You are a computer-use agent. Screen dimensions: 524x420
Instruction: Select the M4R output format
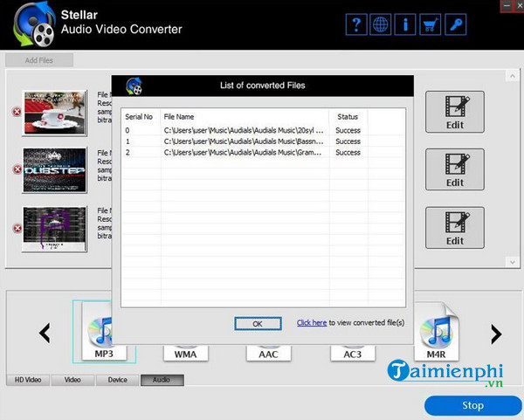[x=437, y=332]
